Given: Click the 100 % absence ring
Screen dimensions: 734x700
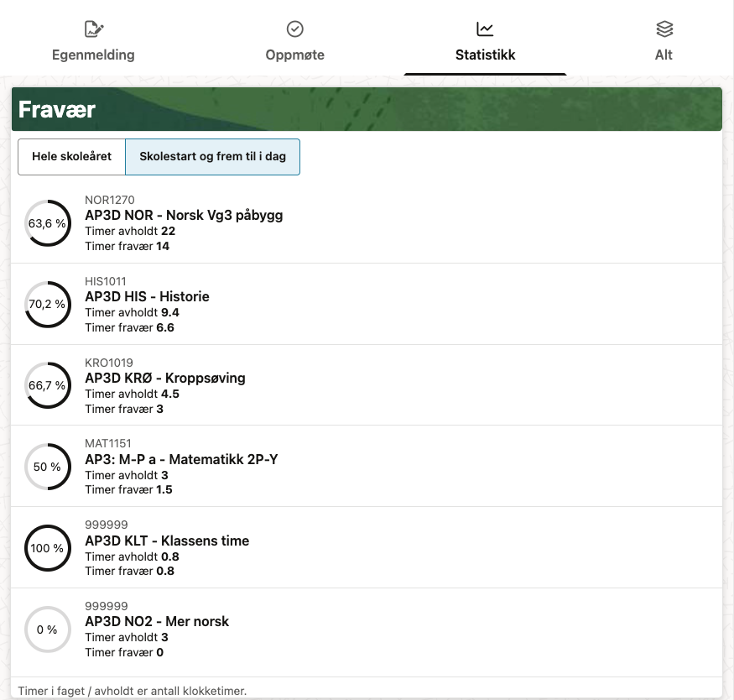Looking at the screenshot, I should pos(48,548).
